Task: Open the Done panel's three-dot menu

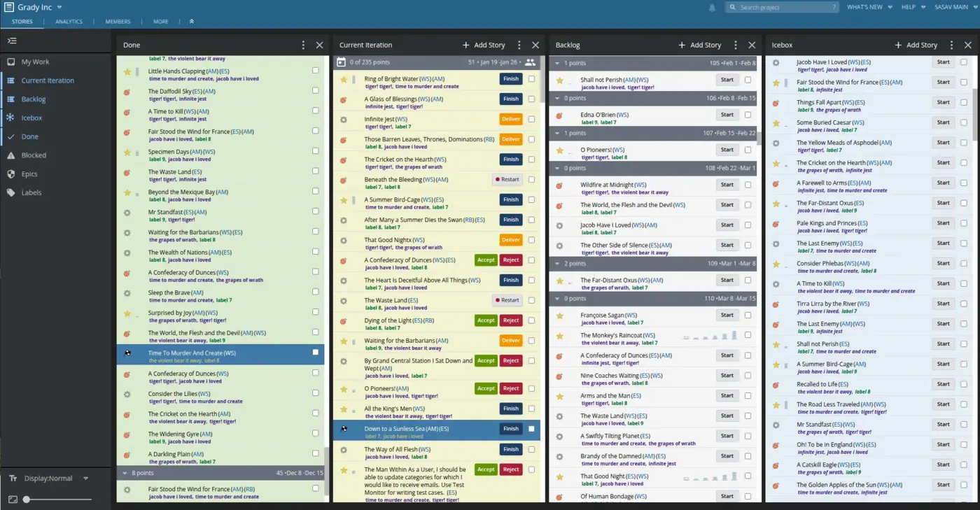Action: [x=303, y=45]
